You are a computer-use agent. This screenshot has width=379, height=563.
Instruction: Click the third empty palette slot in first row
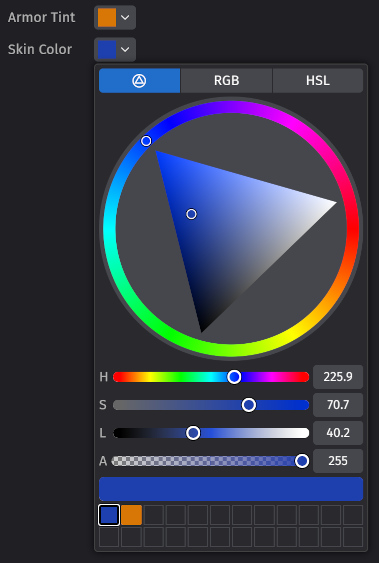pos(198,515)
